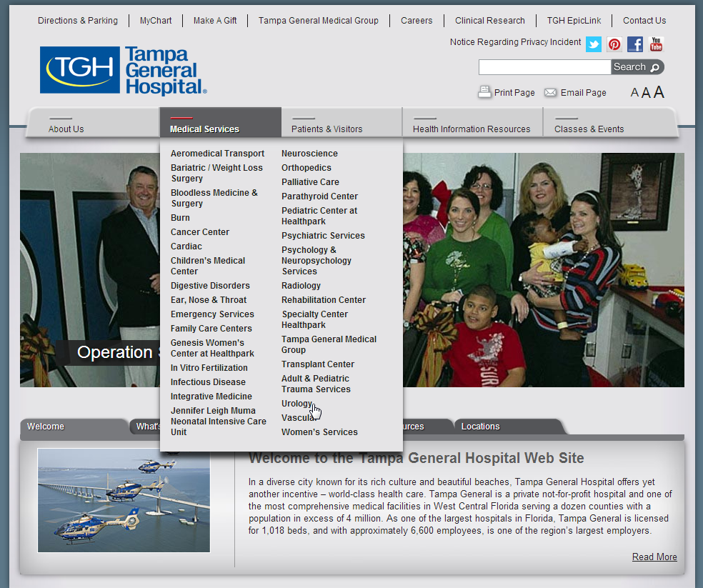
Task: Open the Medical Services menu
Action: pos(204,129)
